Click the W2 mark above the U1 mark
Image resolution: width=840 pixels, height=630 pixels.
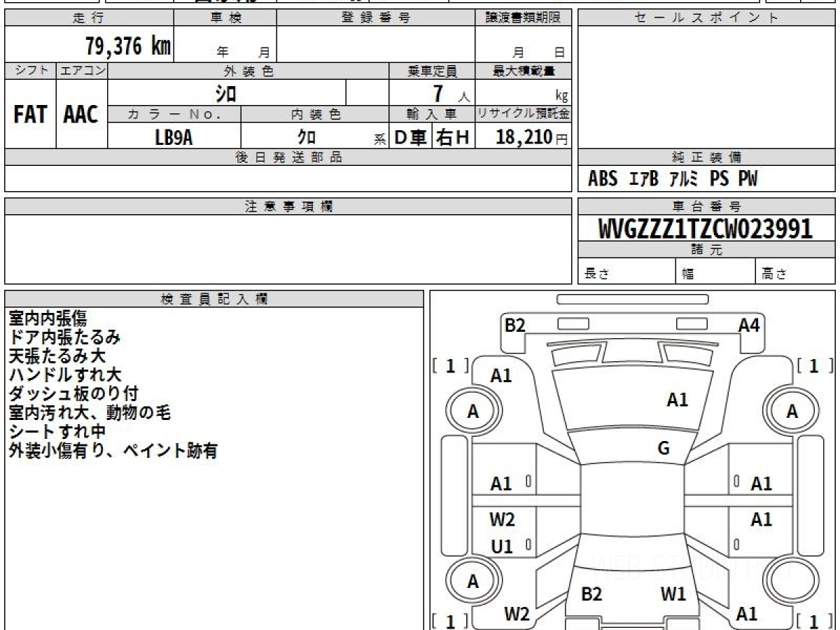pos(503,519)
